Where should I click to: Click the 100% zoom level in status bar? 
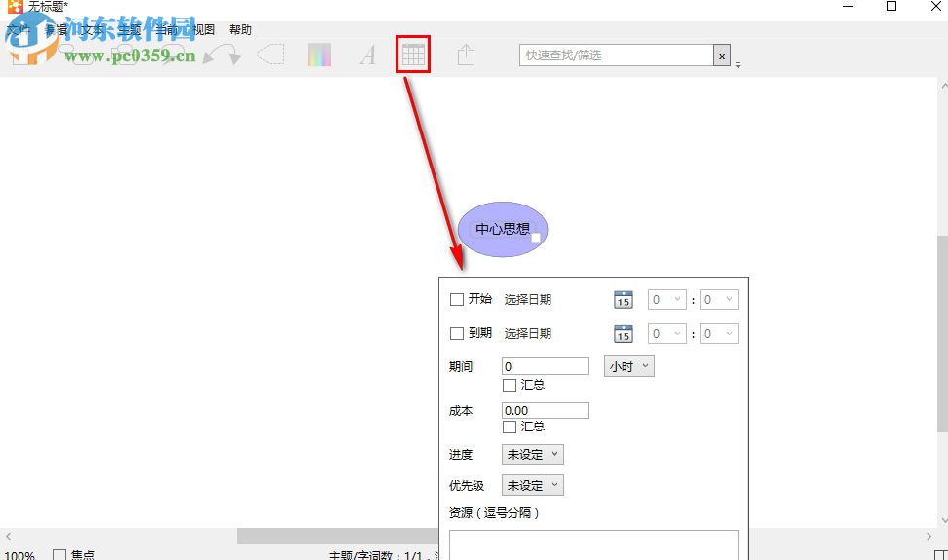[19, 555]
